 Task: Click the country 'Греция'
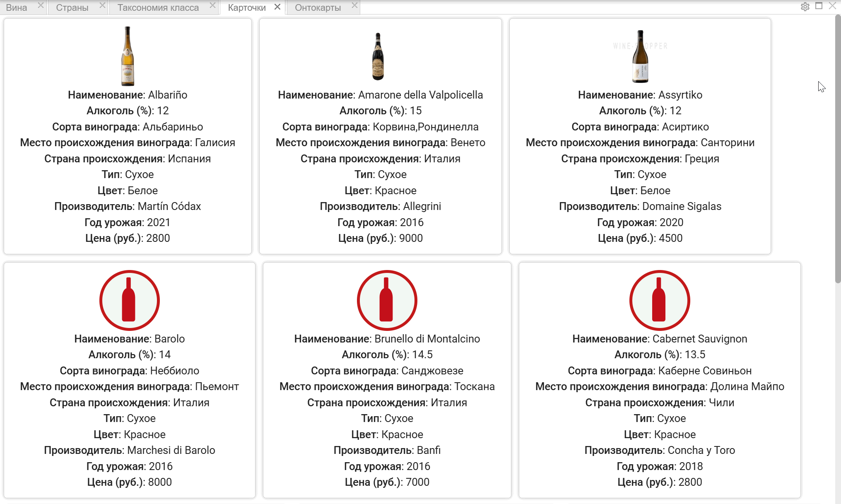702,159
